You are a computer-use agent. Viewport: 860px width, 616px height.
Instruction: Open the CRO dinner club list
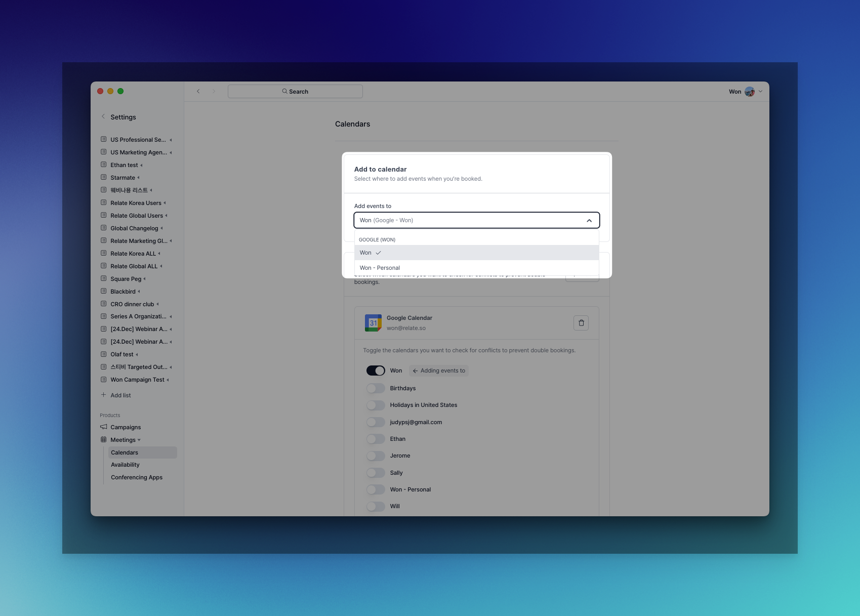point(132,304)
